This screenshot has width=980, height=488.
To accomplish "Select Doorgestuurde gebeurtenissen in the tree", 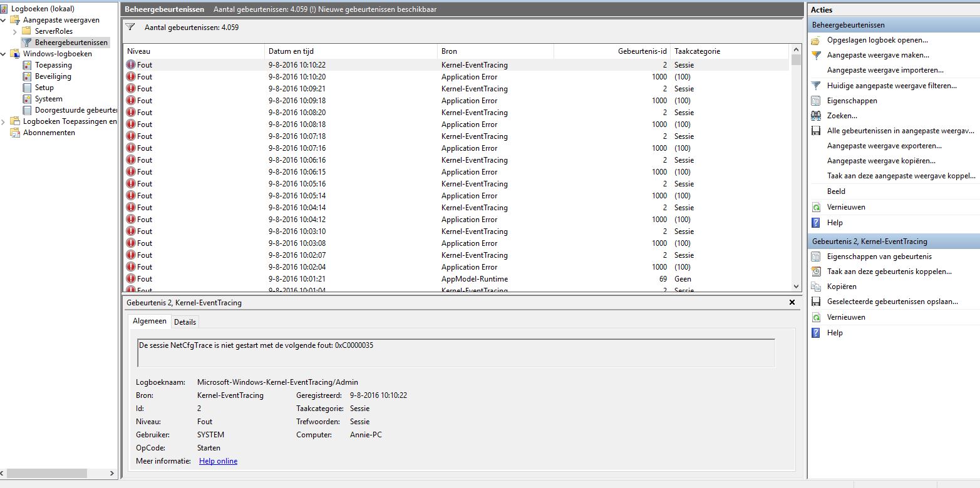I will pos(76,110).
